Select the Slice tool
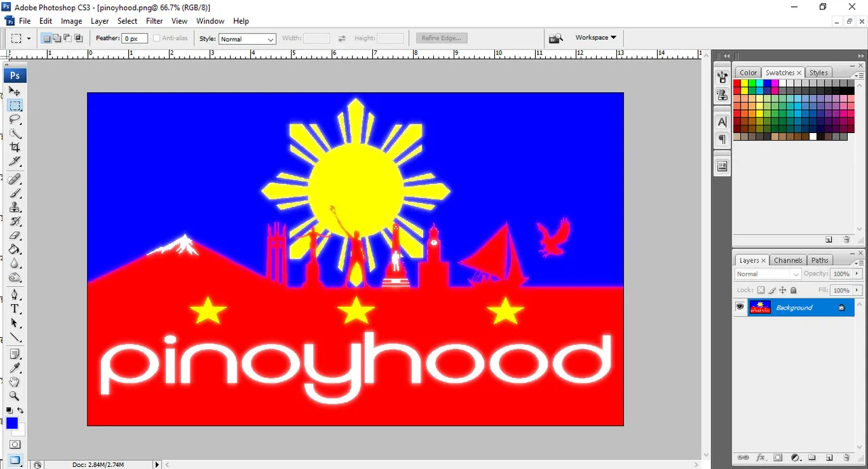This screenshot has height=469, width=868. (14, 162)
